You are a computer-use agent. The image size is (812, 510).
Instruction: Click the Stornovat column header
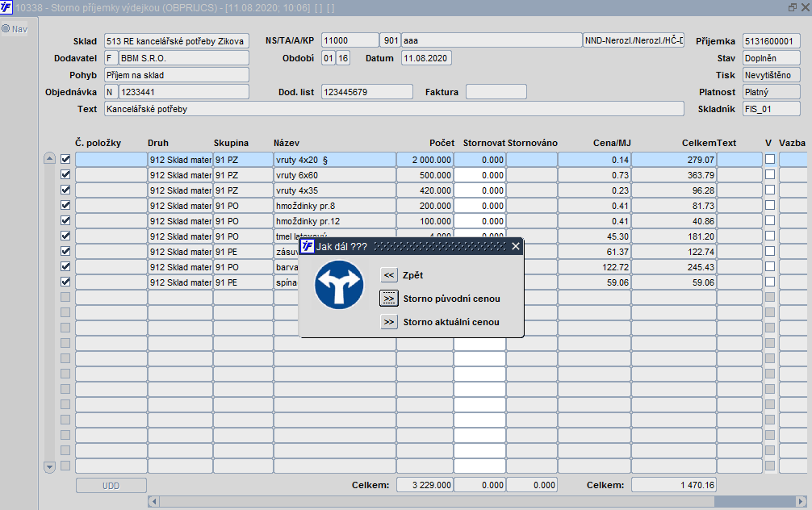coord(483,143)
